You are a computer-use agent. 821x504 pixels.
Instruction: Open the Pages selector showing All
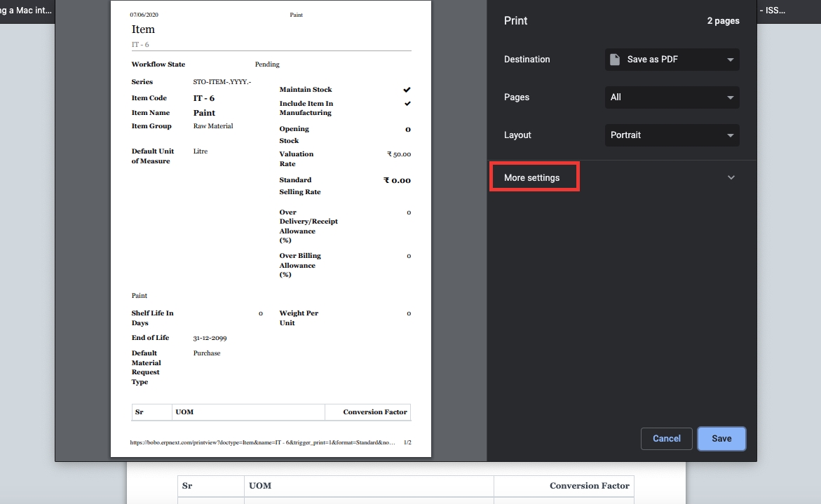pos(671,97)
